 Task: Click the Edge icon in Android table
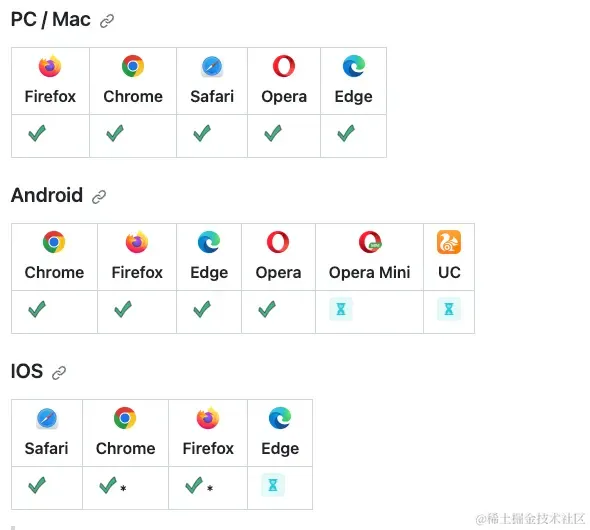pyautogui.click(x=209, y=242)
